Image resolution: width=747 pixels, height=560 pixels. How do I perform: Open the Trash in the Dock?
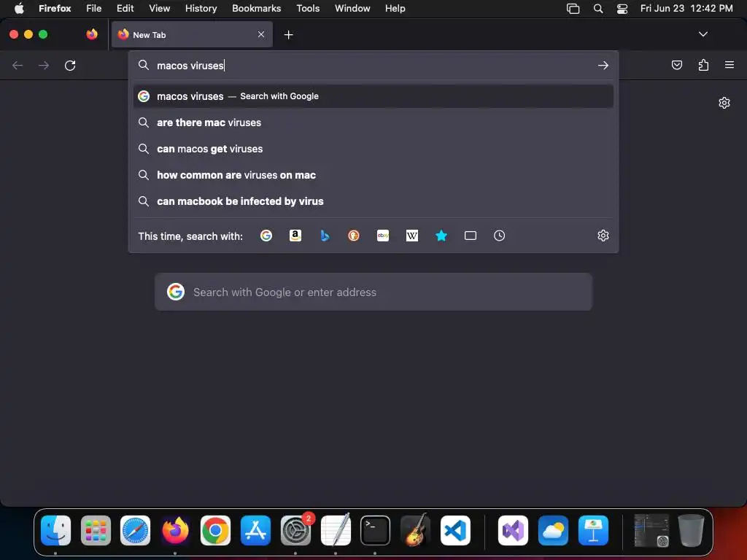pyautogui.click(x=691, y=530)
